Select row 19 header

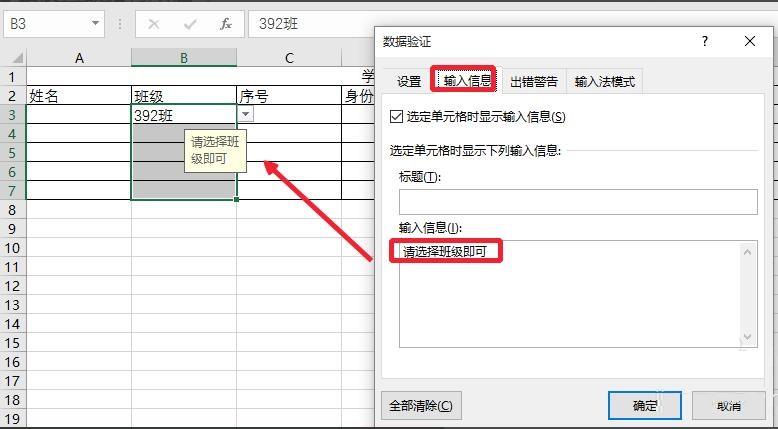pyautogui.click(x=12, y=419)
